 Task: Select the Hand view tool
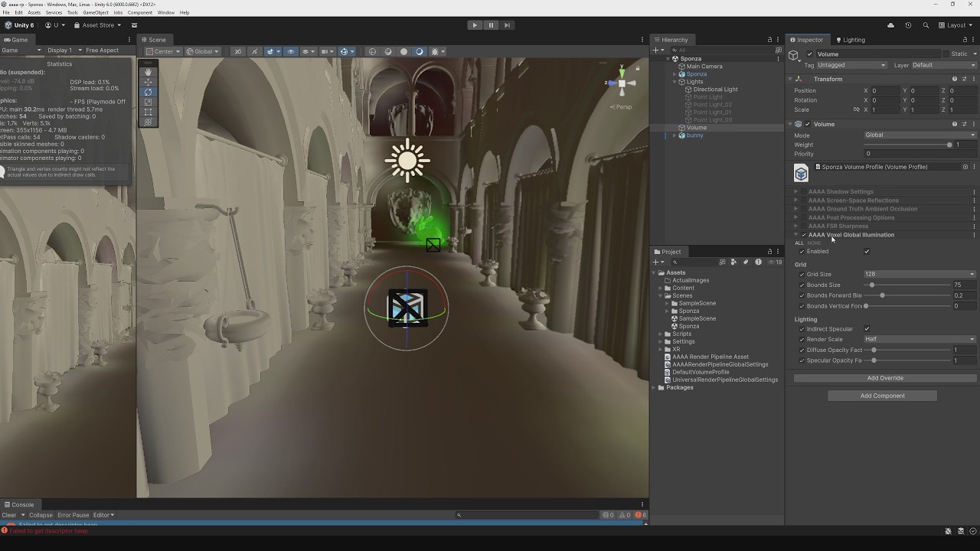(x=149, y=72)
